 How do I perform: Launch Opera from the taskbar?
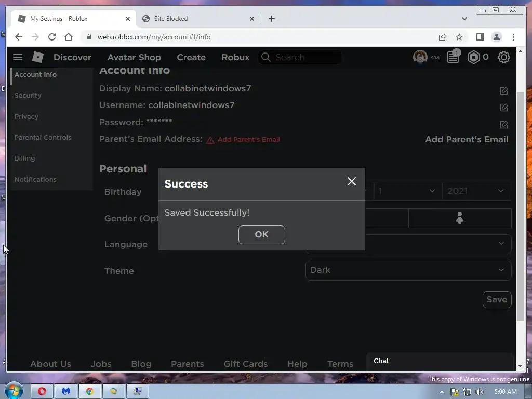coord(42,391)
